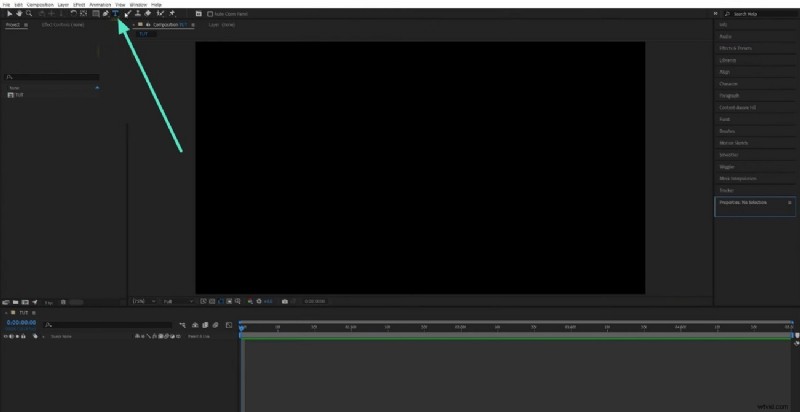Click the Reset Exposure icon in the viewer
The height and width of the screenshot is (412, 800).
(259, 301)
